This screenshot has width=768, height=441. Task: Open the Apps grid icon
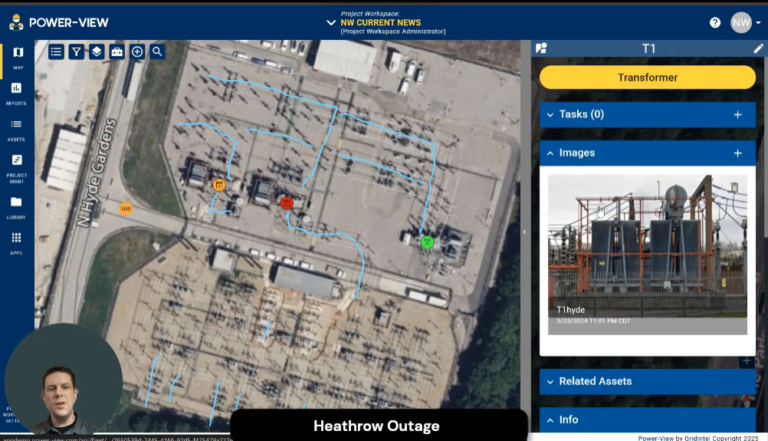tap(17, 242)
